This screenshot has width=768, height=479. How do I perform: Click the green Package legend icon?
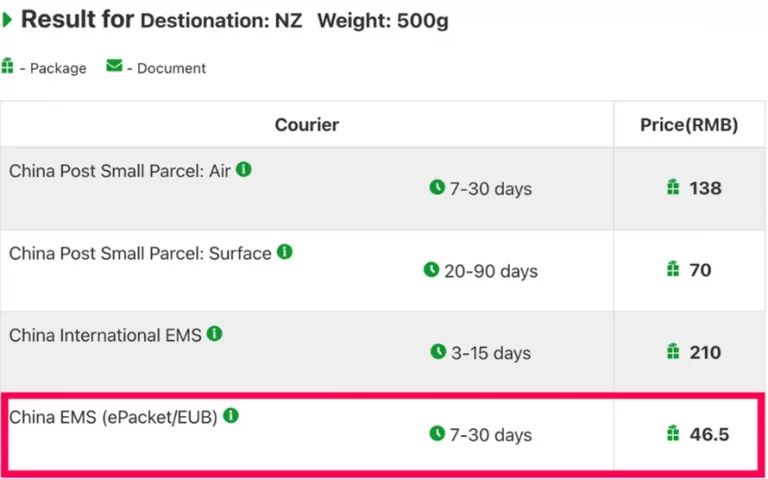[7, 65]
